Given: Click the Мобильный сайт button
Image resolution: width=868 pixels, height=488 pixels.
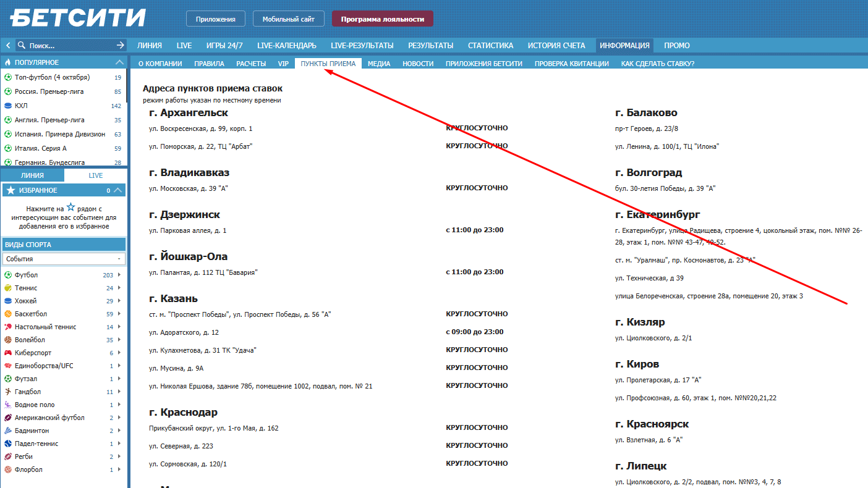Looking at the screenshot, I should coord(289,19).
